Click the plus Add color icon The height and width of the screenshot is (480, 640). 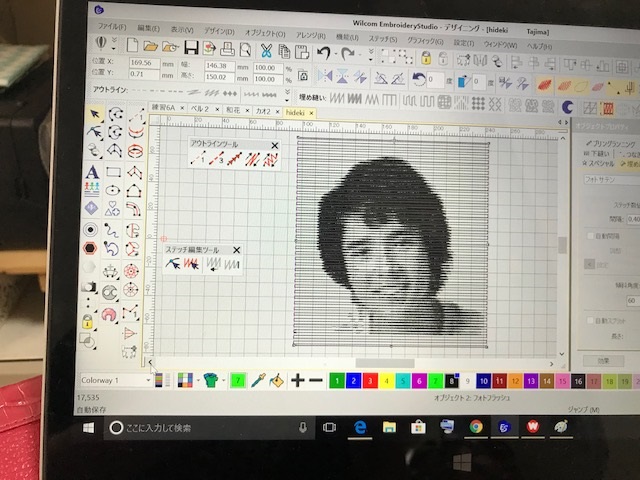[298, 380]
